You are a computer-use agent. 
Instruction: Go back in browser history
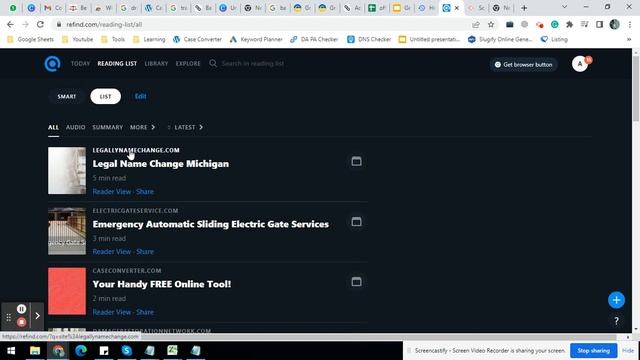coord(10,24)
